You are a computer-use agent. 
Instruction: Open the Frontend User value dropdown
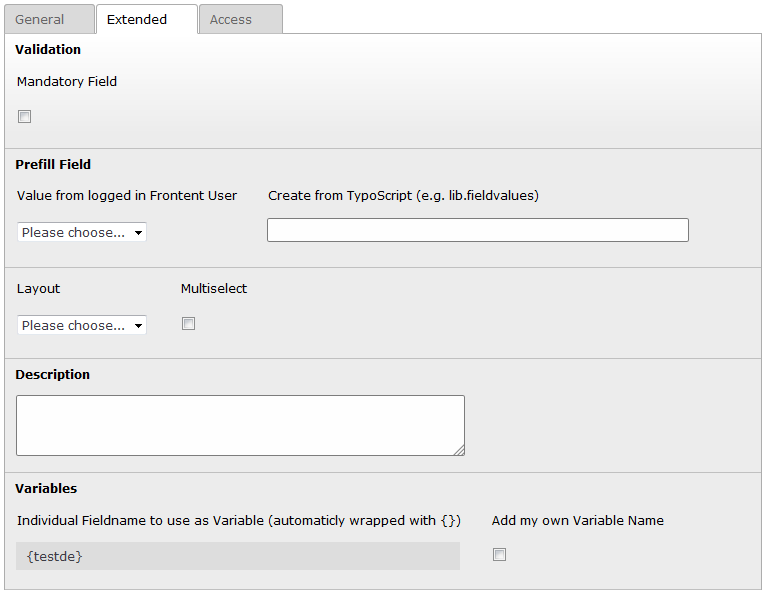coord(82,232)
